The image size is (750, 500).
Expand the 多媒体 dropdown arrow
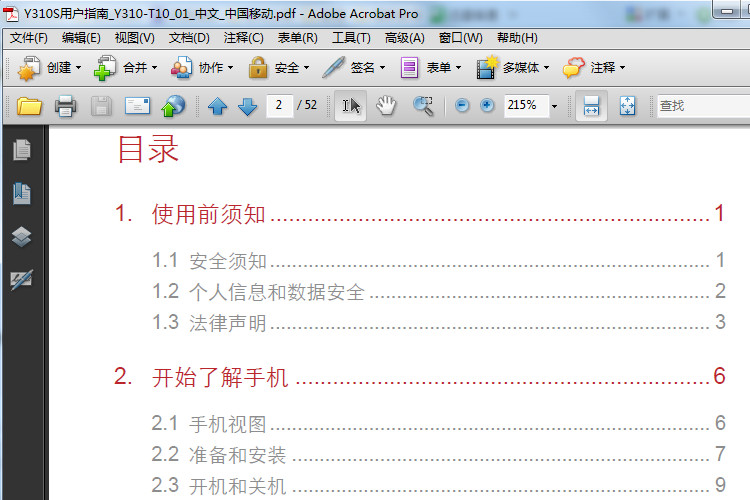point(546,68)
